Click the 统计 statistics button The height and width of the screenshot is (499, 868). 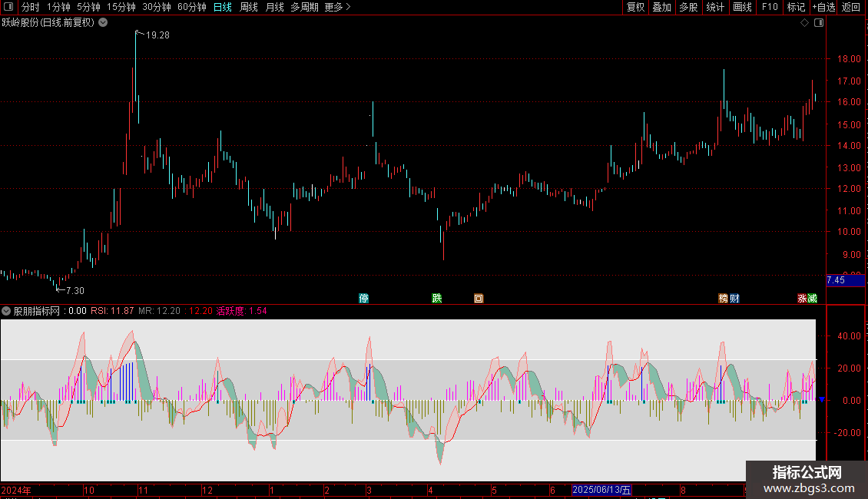click(x=714, y=7)
